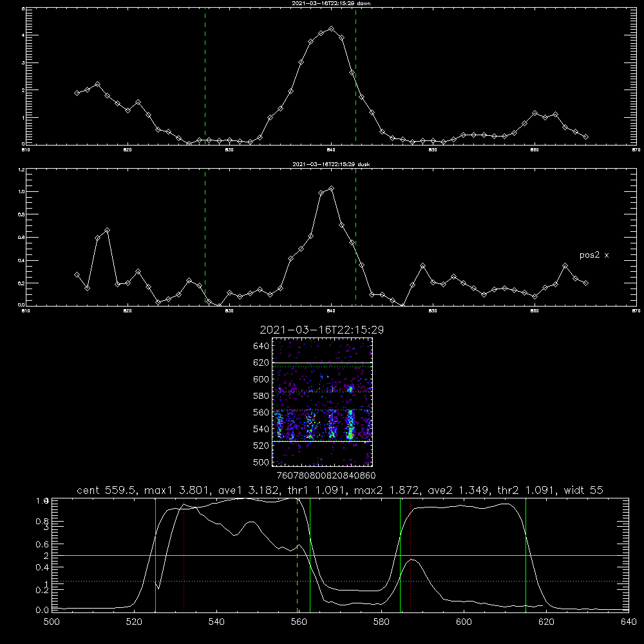
Task: Click the solid white horizontal line at 2 in bottom plot
Action: pos(339,555)
